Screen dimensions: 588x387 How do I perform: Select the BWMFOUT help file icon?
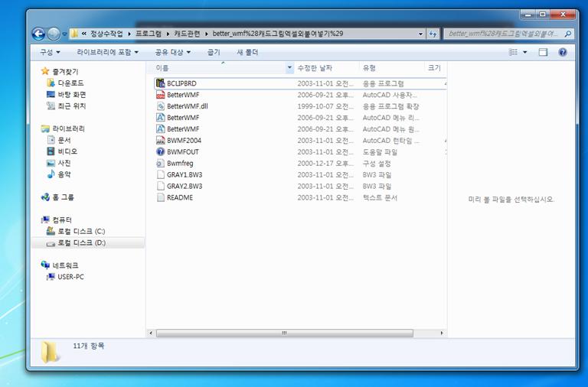161,151
